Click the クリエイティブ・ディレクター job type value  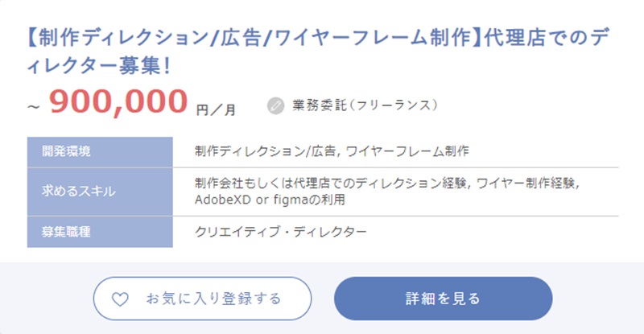[x=281, y=232]
